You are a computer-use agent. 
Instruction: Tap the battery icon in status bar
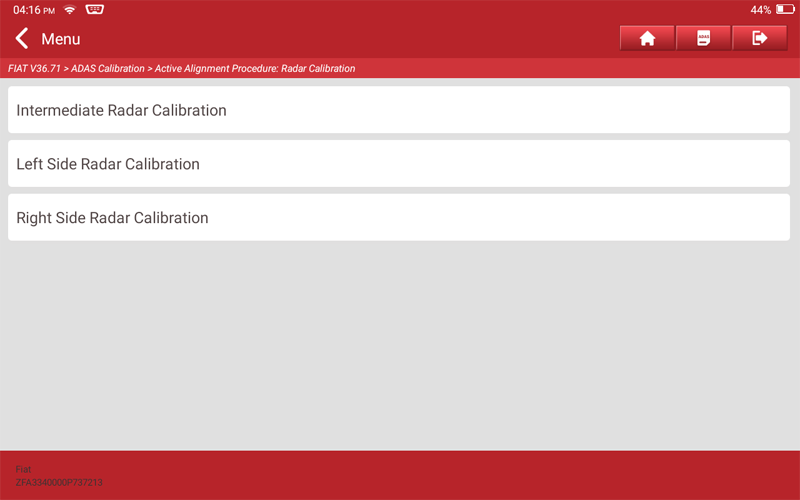[784, 10]
